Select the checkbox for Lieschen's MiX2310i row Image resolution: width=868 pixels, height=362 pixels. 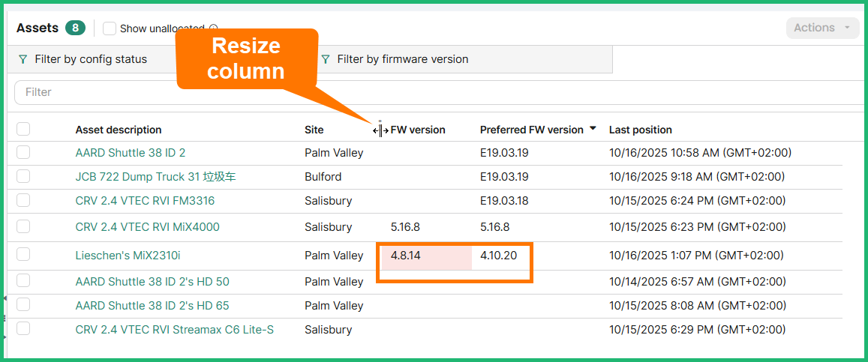pyautogui.click(x=23, y=255)
